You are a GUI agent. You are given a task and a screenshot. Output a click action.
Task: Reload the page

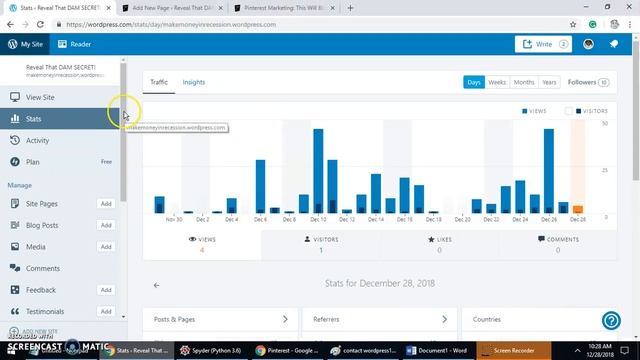click(40, 24)
